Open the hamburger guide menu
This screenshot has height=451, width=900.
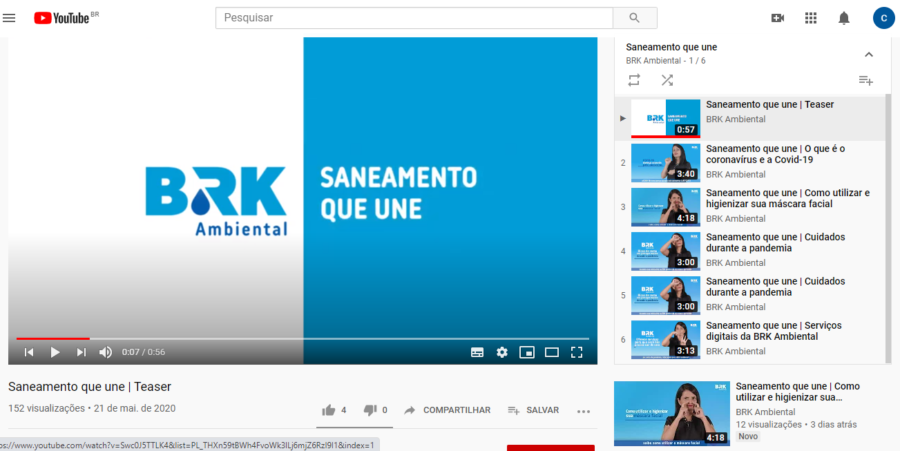(x=10, y=18)
